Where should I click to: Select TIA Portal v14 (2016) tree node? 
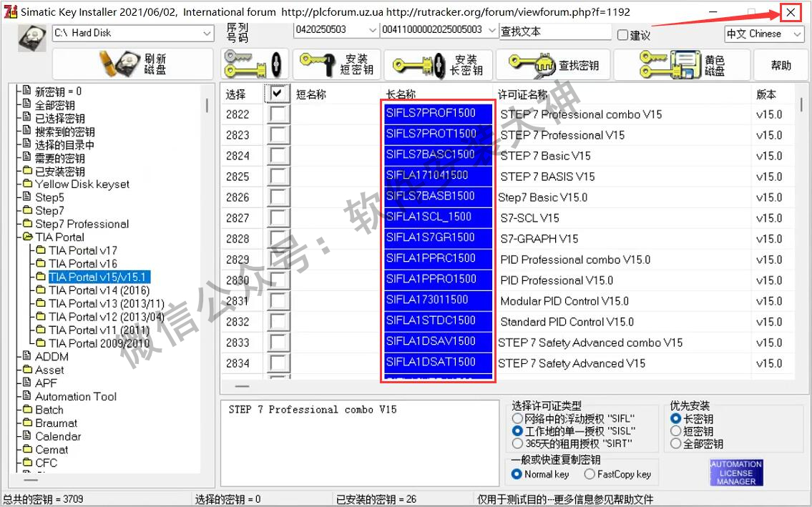pos(99,290)
